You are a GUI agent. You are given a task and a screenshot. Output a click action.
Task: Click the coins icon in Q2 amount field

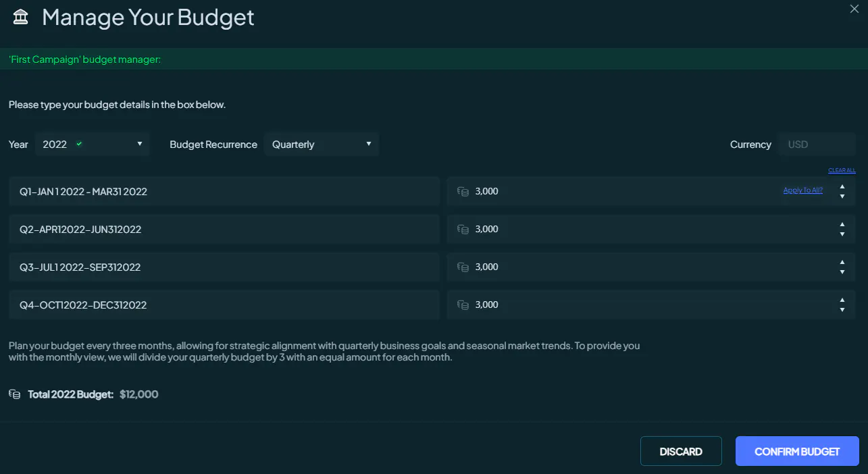pyautogui.click(x=463, y=230)
